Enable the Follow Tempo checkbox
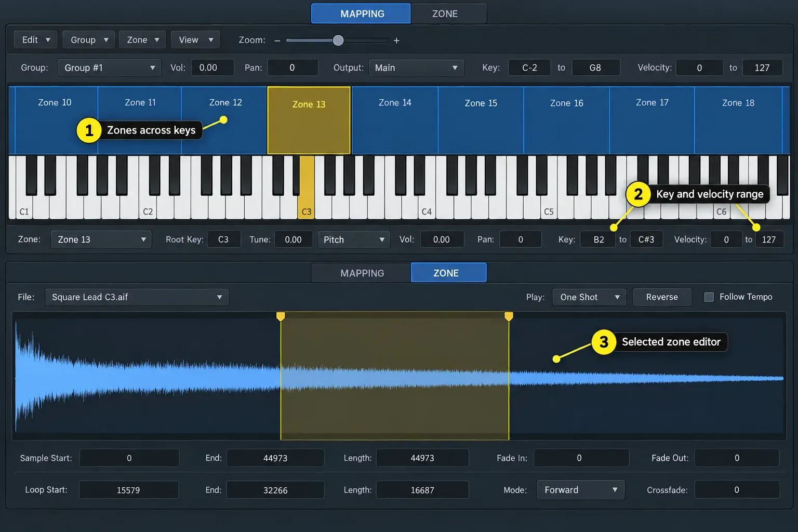This screenshot has height=532, width=798. (x=709, y=297)
